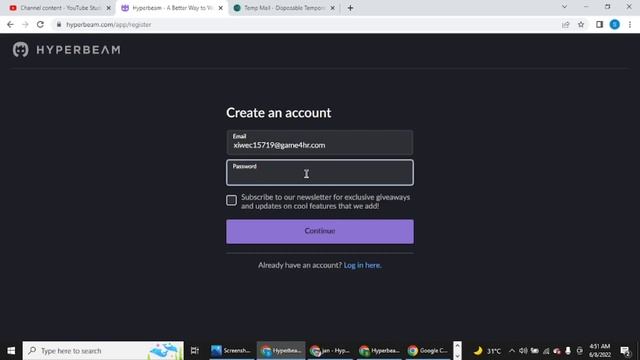Follow the Log in here link

[362, 265]
